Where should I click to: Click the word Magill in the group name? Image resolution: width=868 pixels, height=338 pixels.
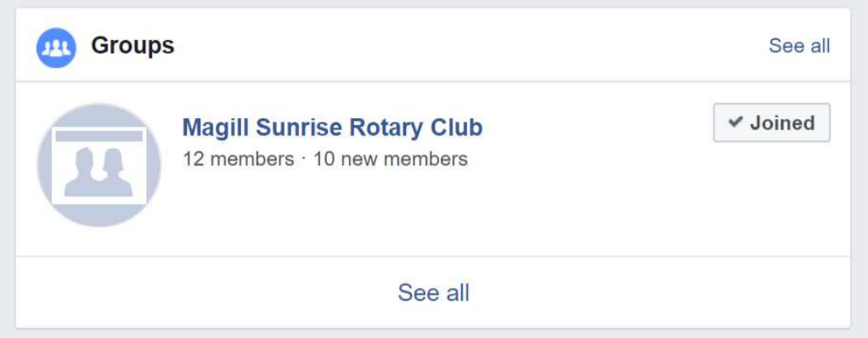(216, 127)
